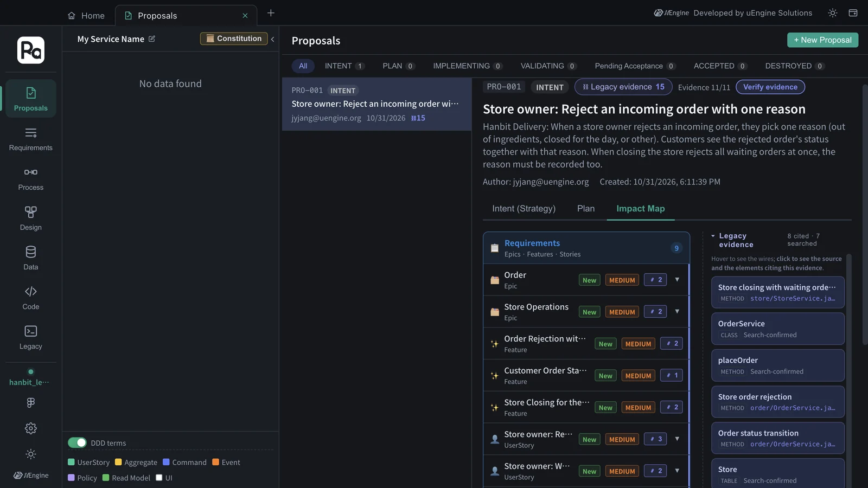This screenshot has width=868, height=488.
Task: Toggle the DDD terms switch
Action: [77, 443]
